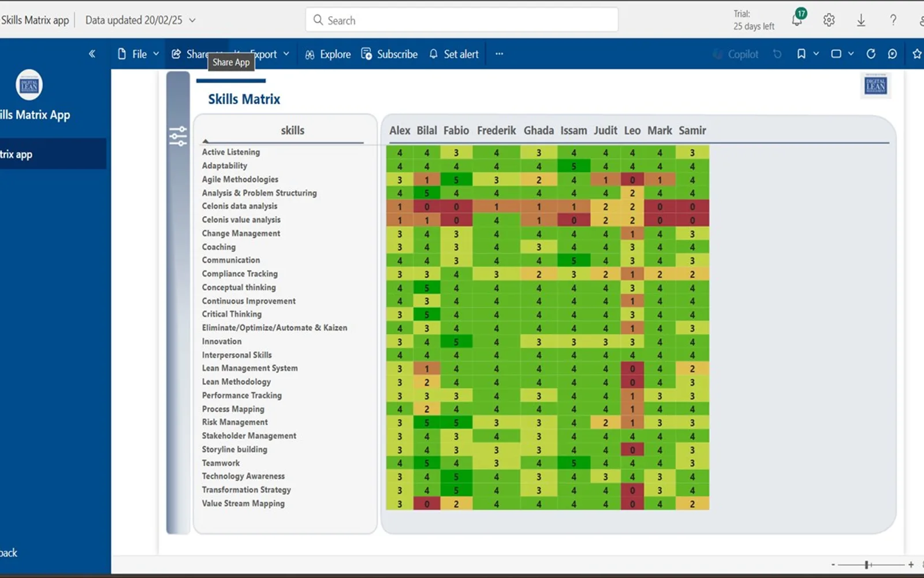Image resolution: width=924 pixels, height=578 pixels.
Task: Click the Agile Methodologies skill label
Action: click(240, 179)
